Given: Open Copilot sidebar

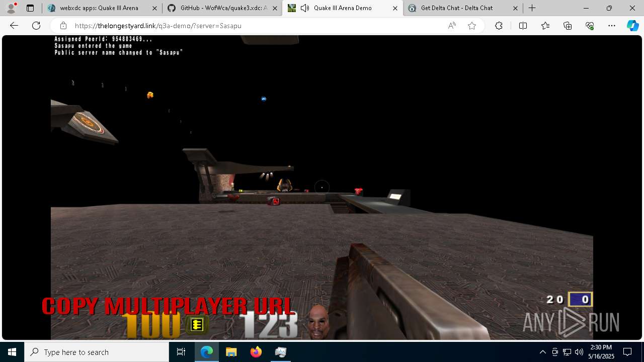Looking at the screenshot, I should pos(632,26).
